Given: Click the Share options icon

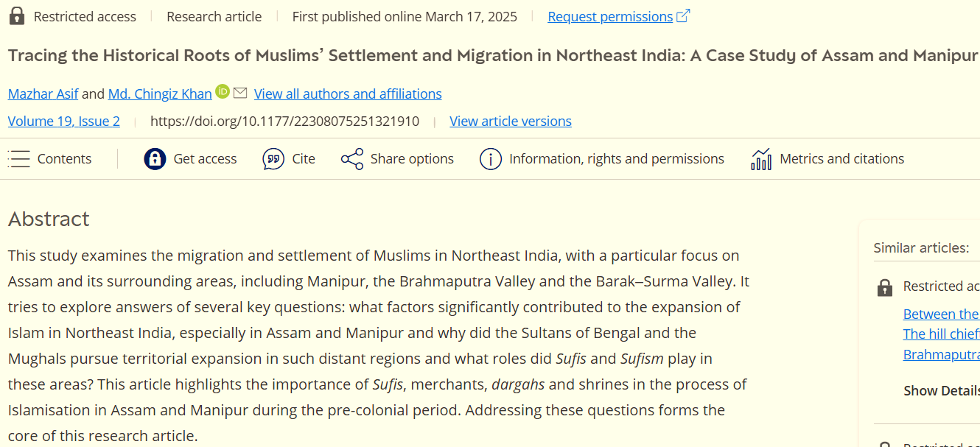Looking at the screenshot, I should click(352, 159).
